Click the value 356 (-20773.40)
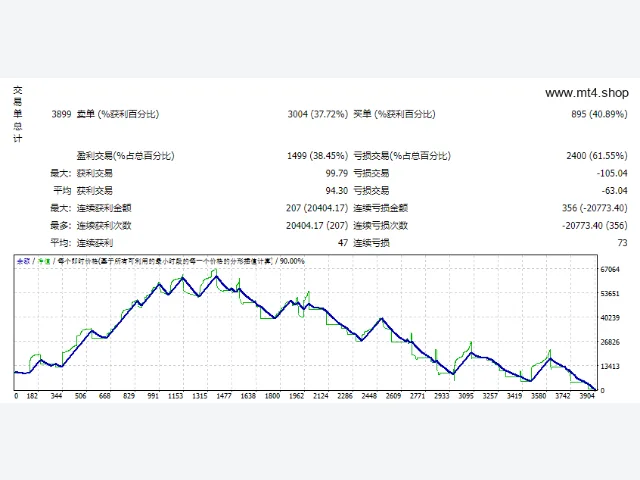The image size is (640, 480). (594, 208)
